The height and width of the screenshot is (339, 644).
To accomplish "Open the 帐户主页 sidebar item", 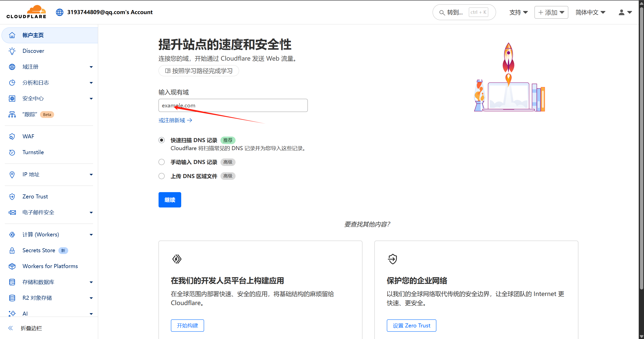I will pyautogui.click(x=33, y=35).
